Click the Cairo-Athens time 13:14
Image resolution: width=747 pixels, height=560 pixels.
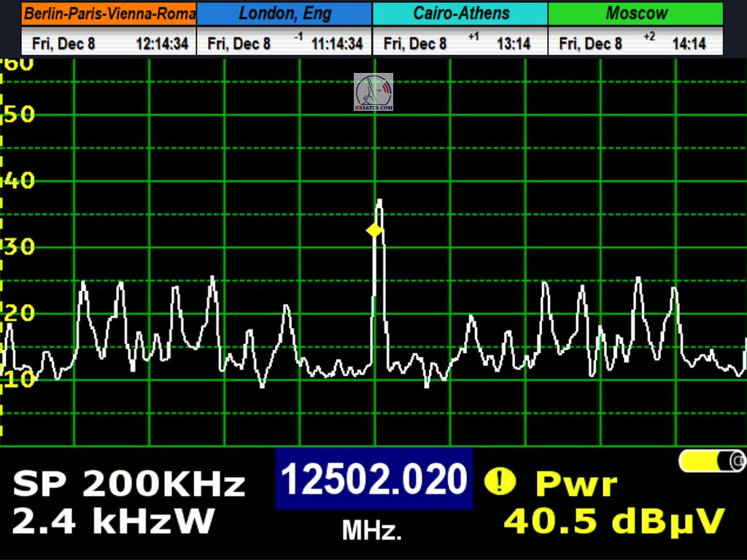[x=514, y=44]
